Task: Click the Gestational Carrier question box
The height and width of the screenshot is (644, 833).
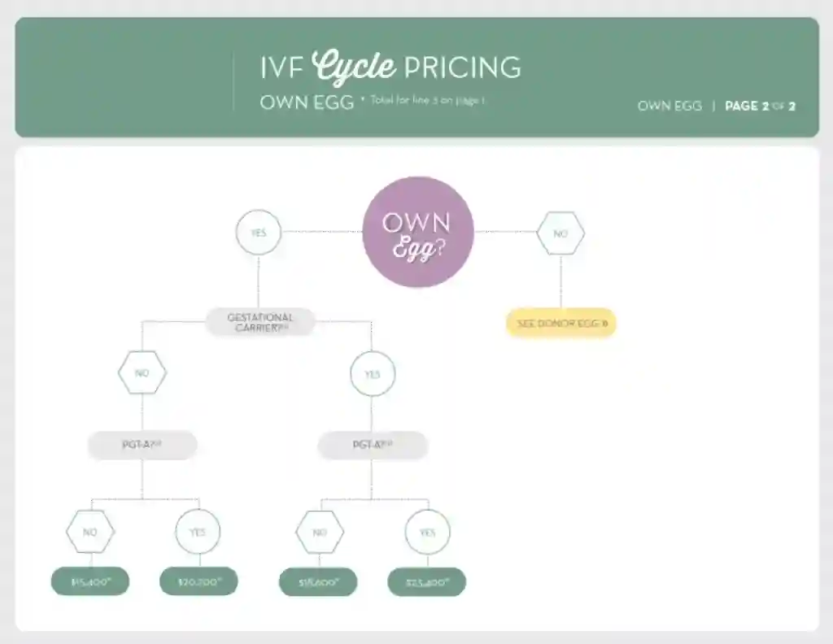Action: (259, 322)
